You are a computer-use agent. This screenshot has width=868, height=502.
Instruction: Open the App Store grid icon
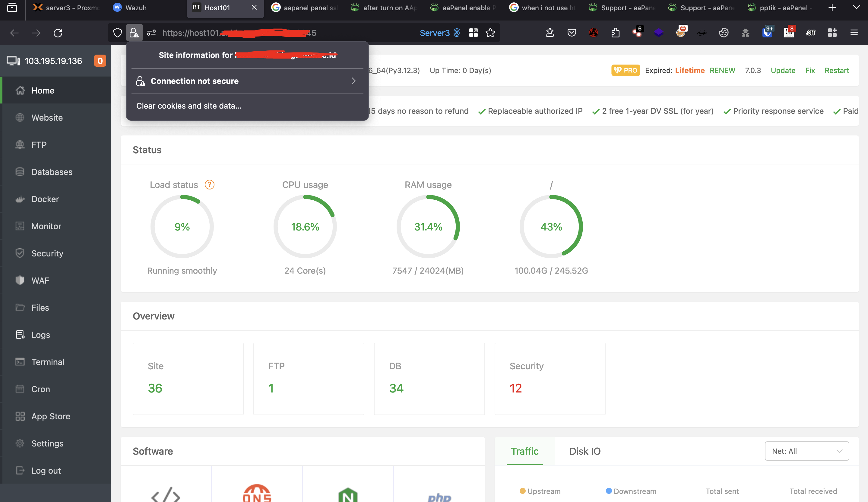tap(20, 416)
